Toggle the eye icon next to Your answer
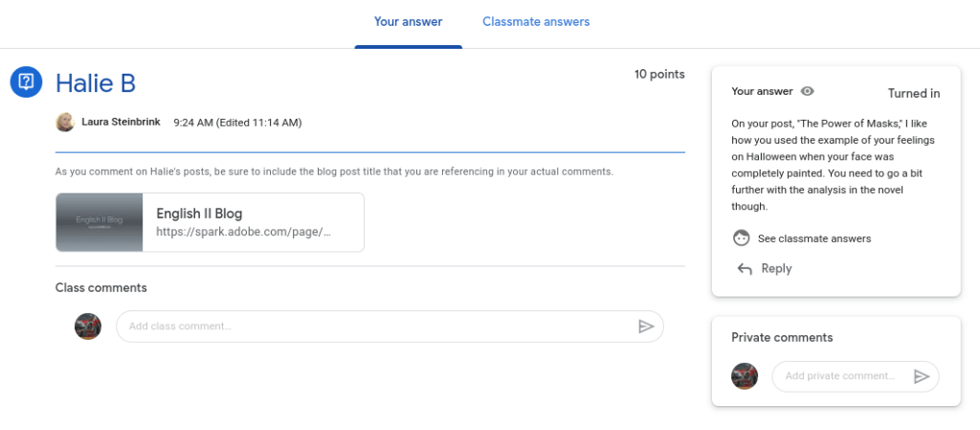Image resolution: width=980 pixels, height=430 pixels. pyautogui.click(x=808, y=92)
